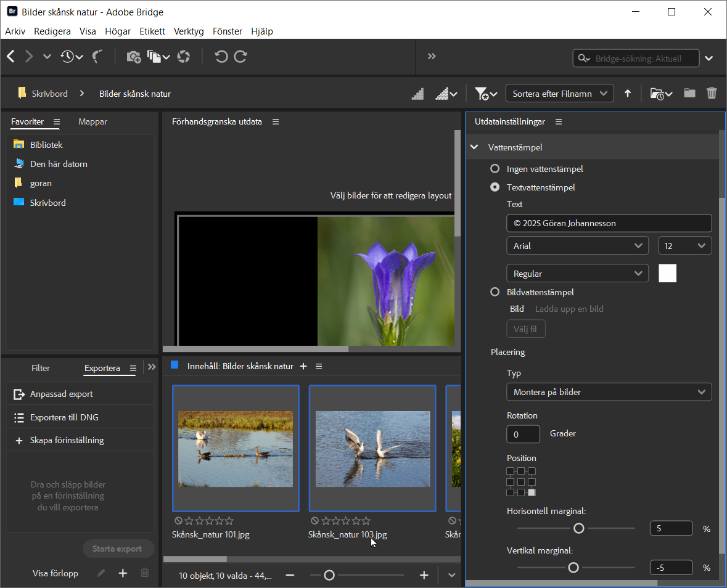Rotate 90 degrees counterclockwise icon

coord(221,57)
